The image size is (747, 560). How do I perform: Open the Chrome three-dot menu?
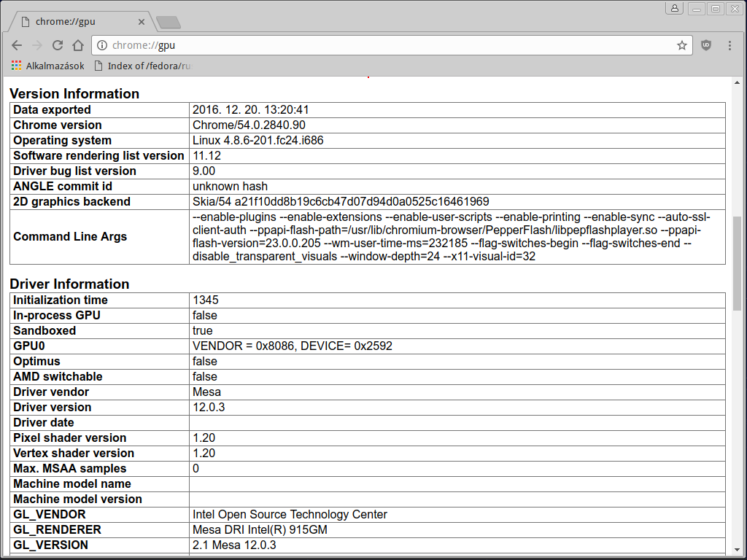click(729, 45)
